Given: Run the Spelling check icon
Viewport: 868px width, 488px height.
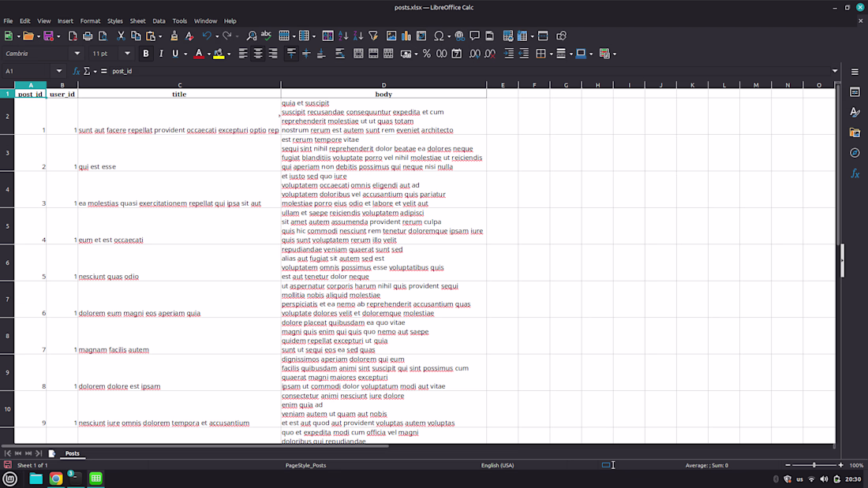Looking at the screenshot, I should [x=266, y=36].
